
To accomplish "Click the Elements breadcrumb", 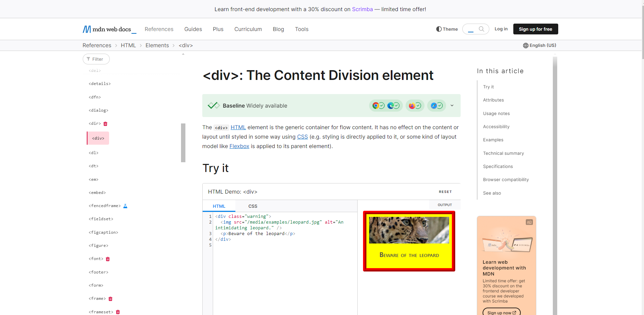I will [x=157, y=46].
